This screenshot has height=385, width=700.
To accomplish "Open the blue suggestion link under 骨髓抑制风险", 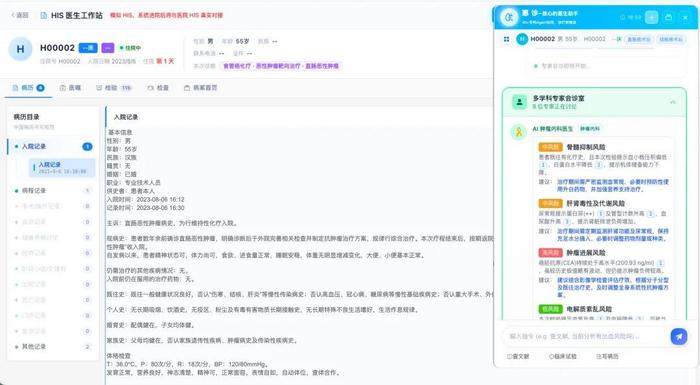I will [x=612, y=185].
